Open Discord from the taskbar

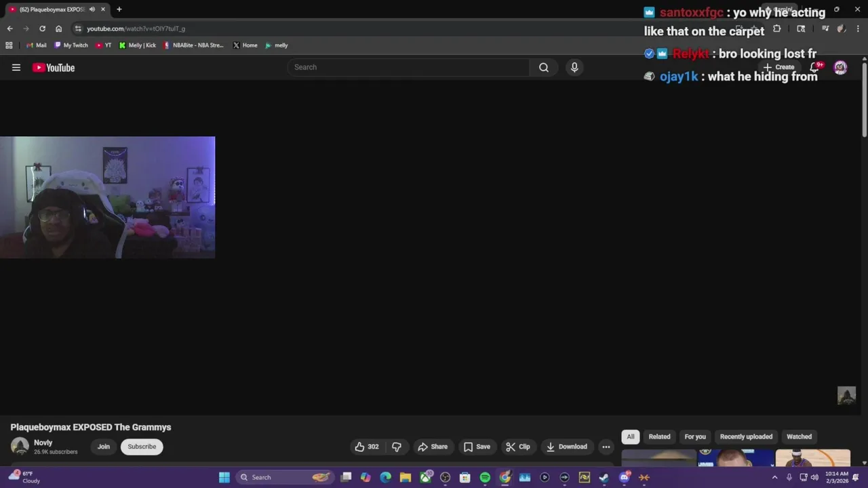tap(625, 477)
